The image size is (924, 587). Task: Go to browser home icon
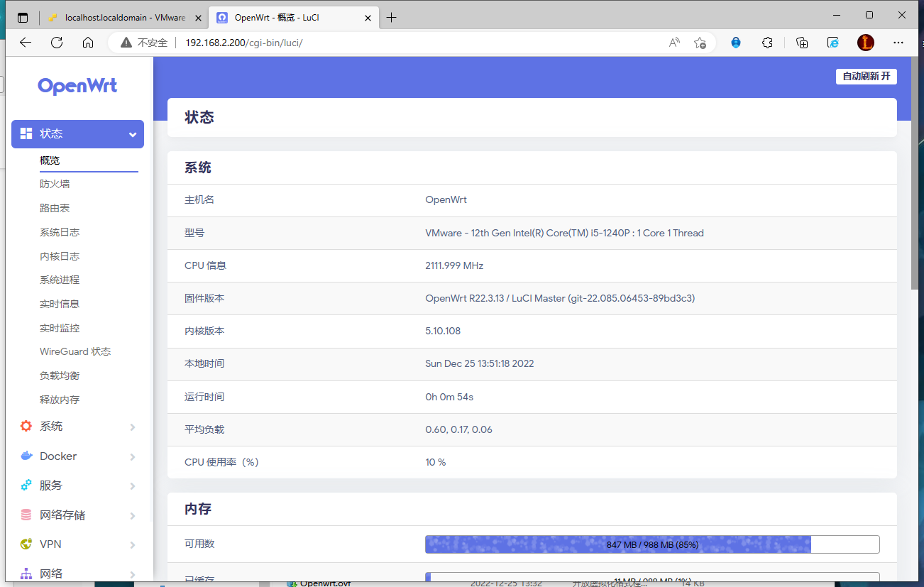[88, 43]
